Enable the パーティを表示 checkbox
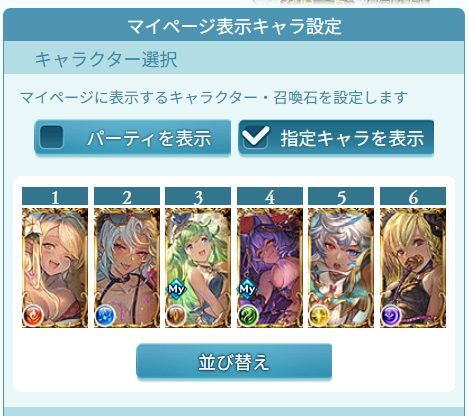This screenshot has width=468, height=416. 51,137
